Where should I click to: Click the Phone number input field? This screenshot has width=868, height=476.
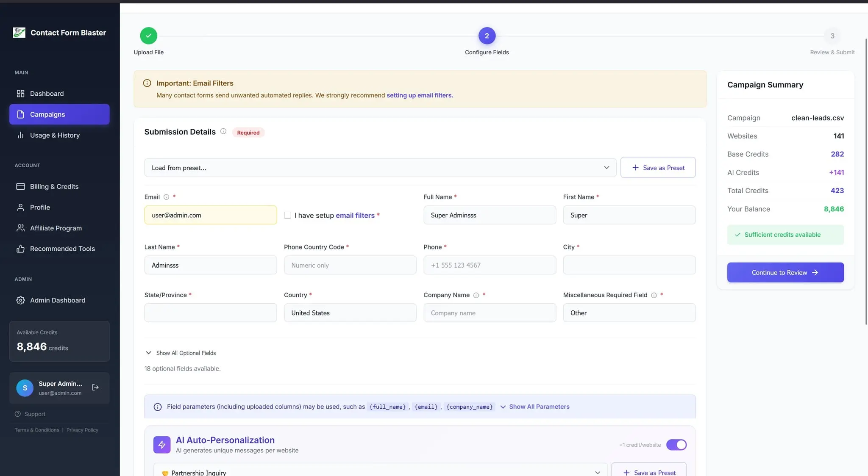tap(490, 265)
